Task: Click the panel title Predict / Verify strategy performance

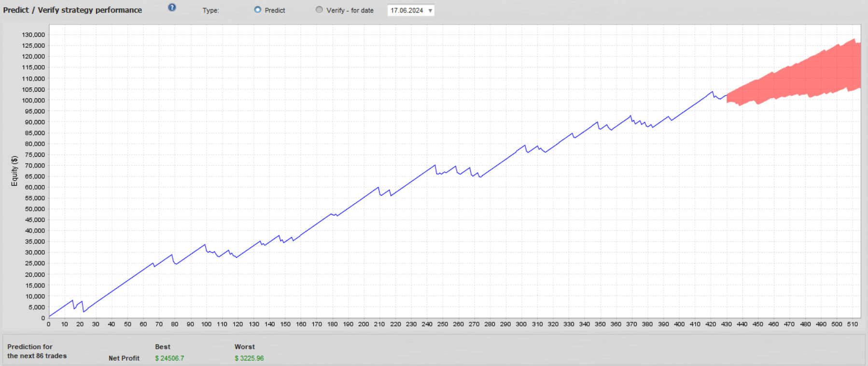Action: [x=72, y=10]
